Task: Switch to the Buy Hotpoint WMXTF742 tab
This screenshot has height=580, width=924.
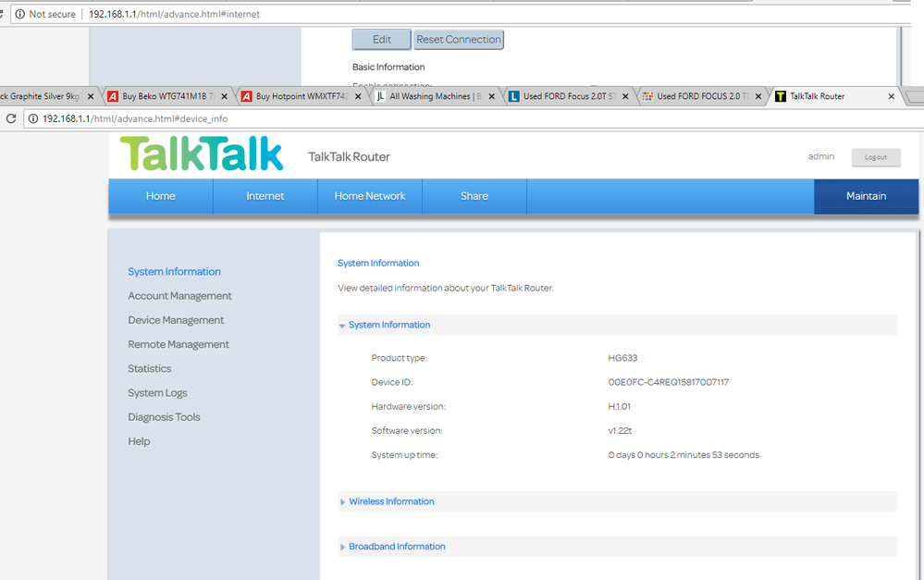Action: [300, 96]
